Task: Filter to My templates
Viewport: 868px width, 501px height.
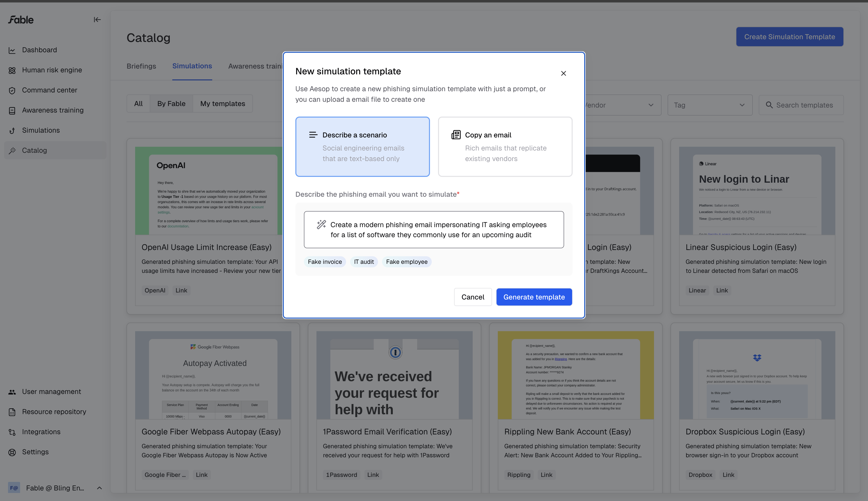Action: pyautogui.click(x=223, y=104)
